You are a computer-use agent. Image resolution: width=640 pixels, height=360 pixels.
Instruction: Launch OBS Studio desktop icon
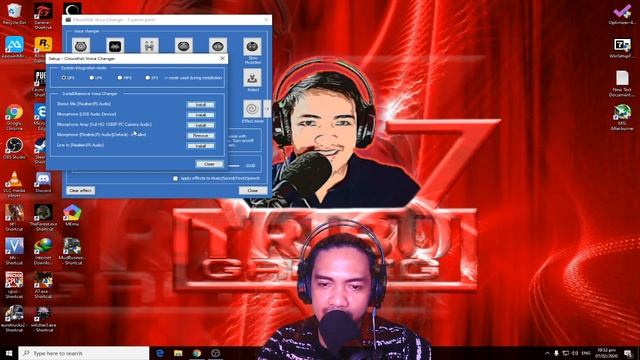pyautogui.click(x=14, y=149)
